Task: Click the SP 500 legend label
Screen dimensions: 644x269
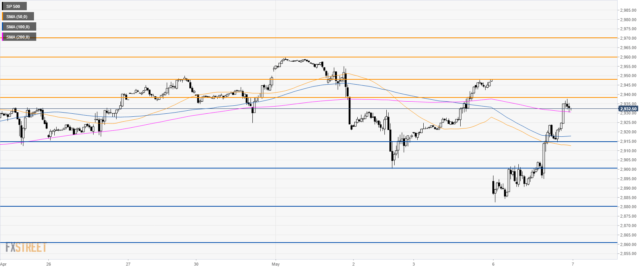Action: 14,6
